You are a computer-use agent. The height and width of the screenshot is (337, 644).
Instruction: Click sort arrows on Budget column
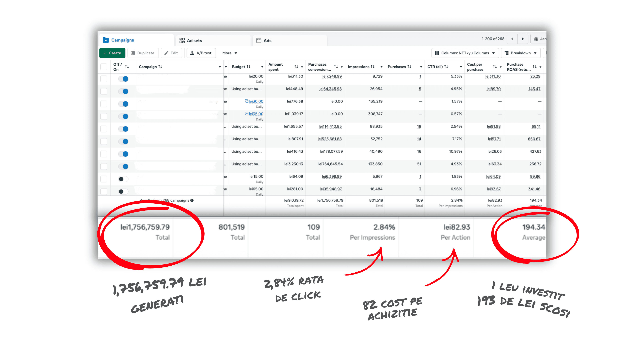pos(248,66)
